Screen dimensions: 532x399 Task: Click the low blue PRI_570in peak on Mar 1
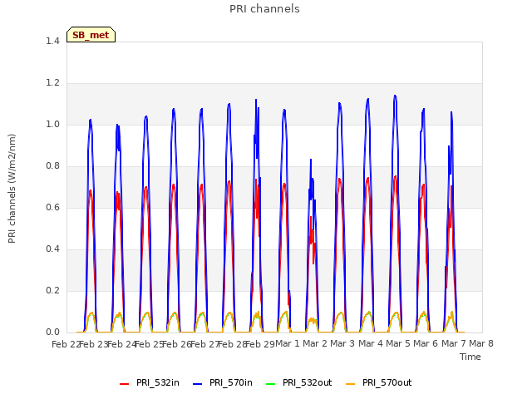point(310,160)
